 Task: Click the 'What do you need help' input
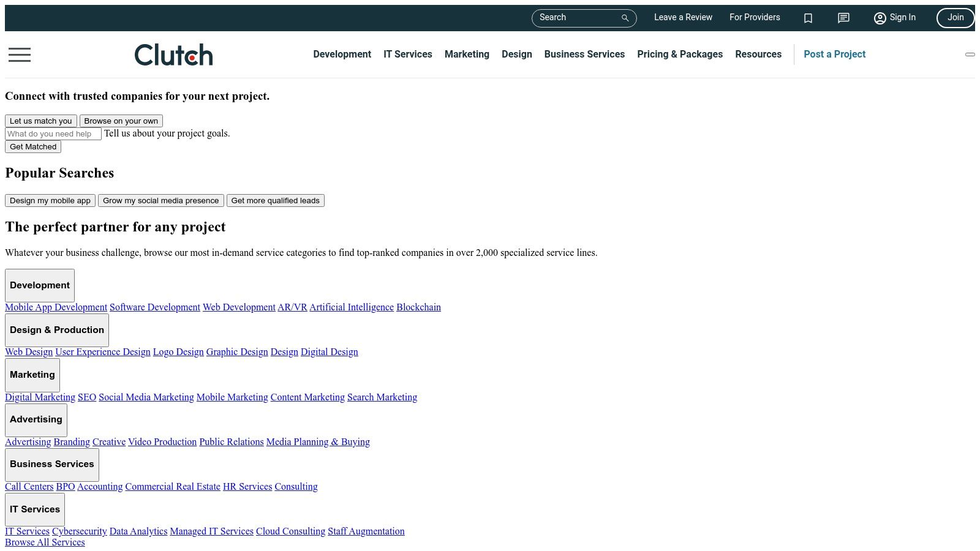pos(53,133)
